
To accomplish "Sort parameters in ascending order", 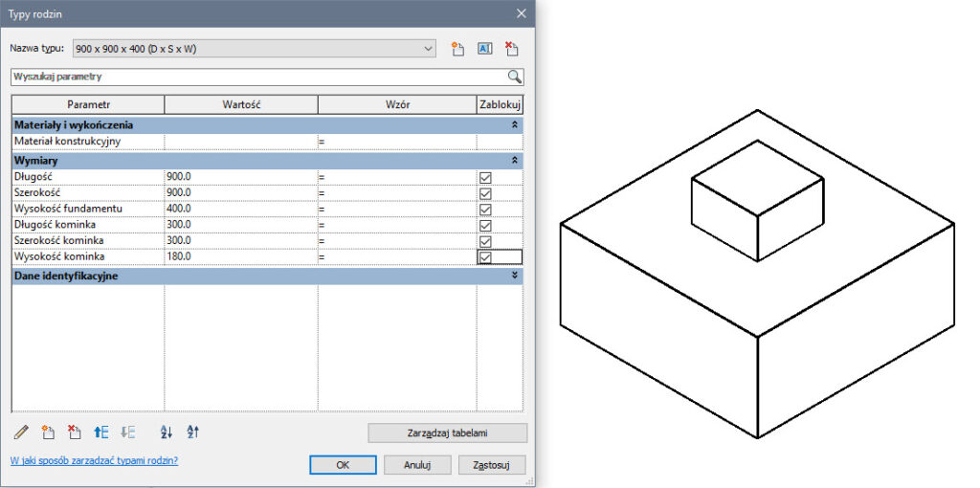I will [166, 433].
